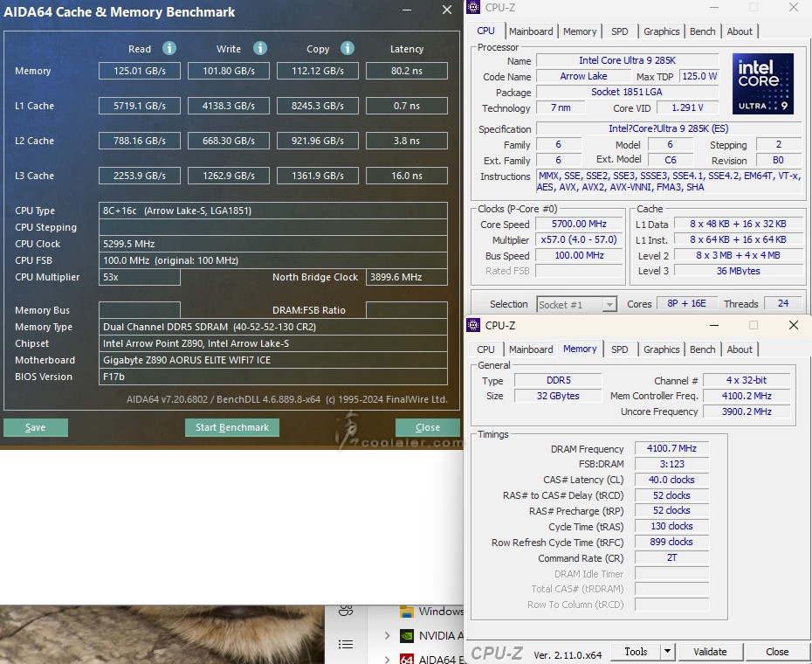Click Multiplier value x57.0 (4.0 - 57.0)

pos(579,239)
